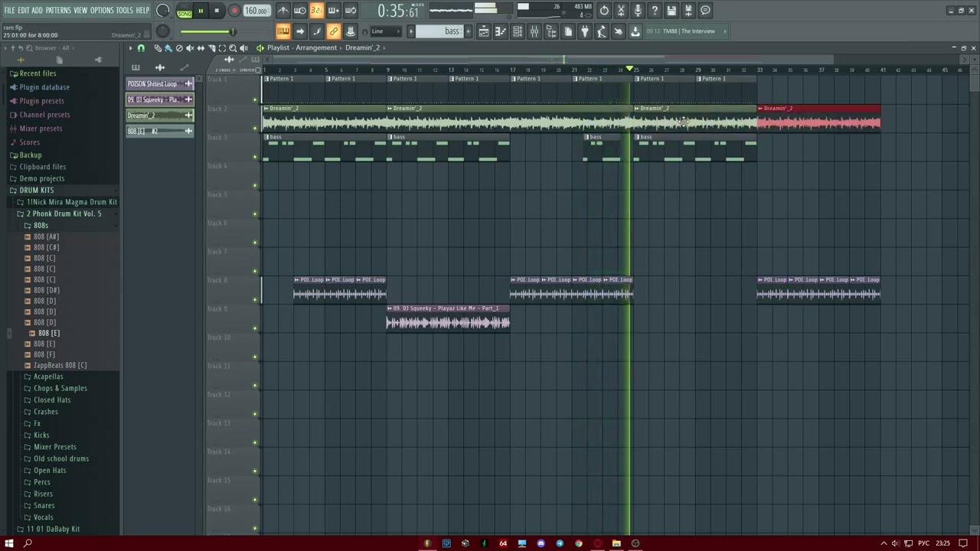The image size is (980, 551).
Task: Open the FILE menu
Action: click(x=9, y=11)
